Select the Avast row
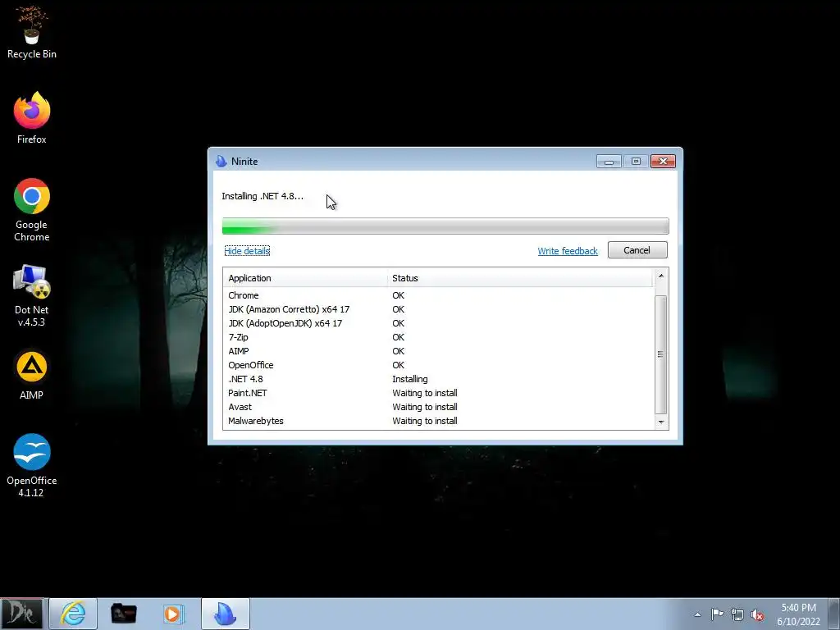 point(439,407)
